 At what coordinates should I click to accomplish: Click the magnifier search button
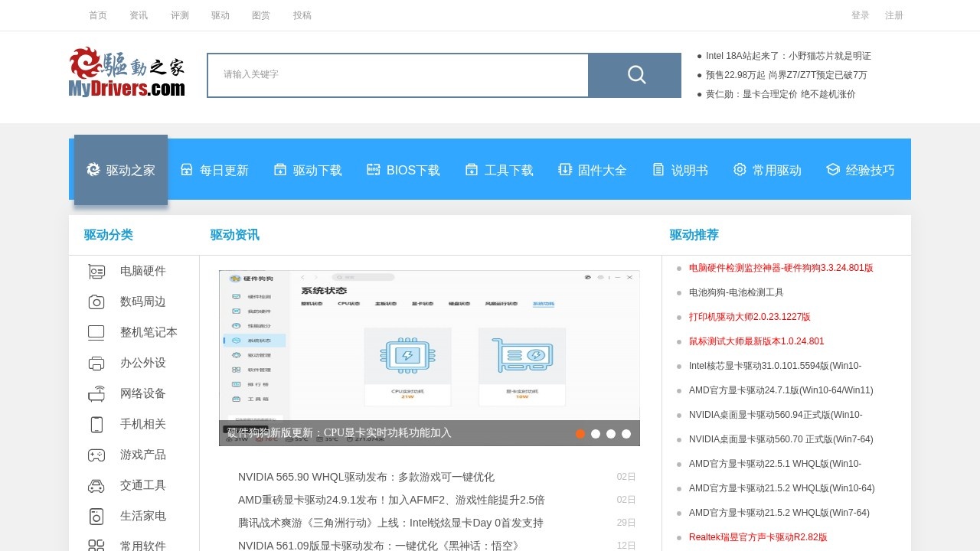(x=635, y=75)
